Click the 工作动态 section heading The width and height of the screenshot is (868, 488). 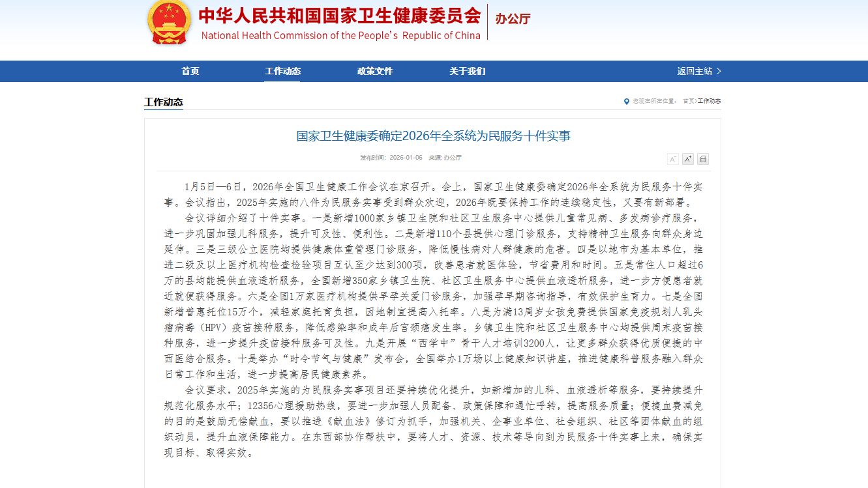[163, 102]
